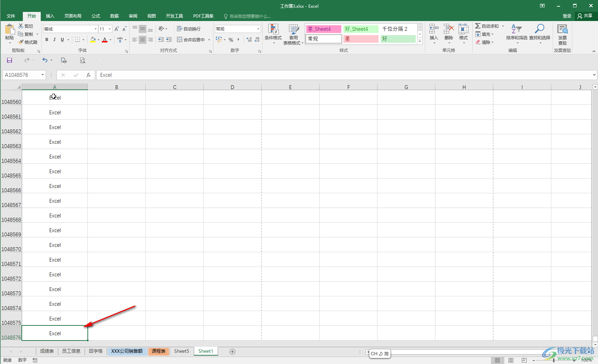Toggle Italic formatting

(x=54, y=40)
